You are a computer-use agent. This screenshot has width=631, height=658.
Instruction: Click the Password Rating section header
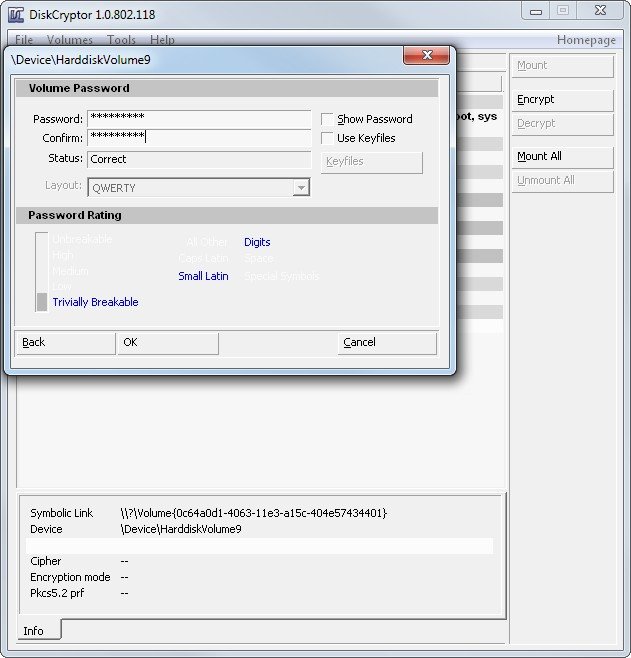click(x=227, y=215)
